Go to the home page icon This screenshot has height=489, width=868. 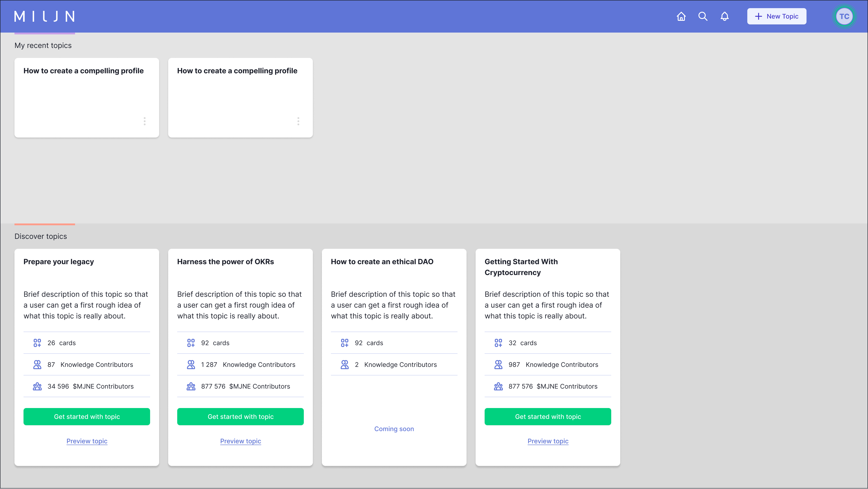point(681,16)
